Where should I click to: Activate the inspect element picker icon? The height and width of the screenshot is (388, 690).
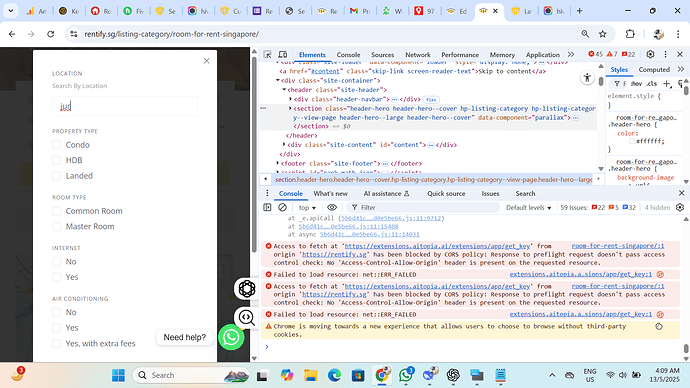(267, 55)
